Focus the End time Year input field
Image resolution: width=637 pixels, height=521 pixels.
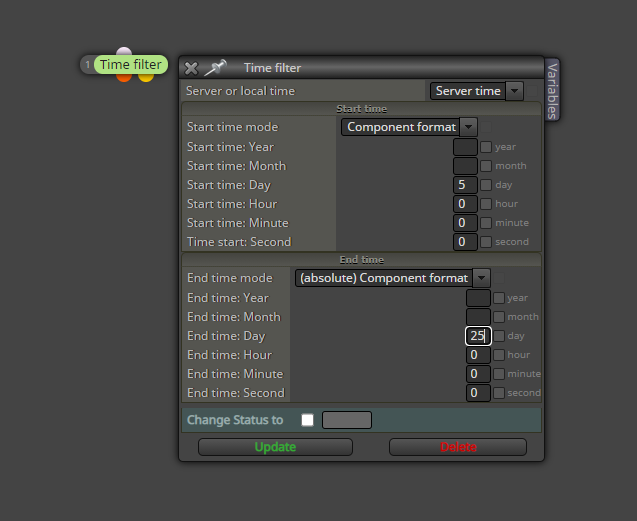coord(478,298)
